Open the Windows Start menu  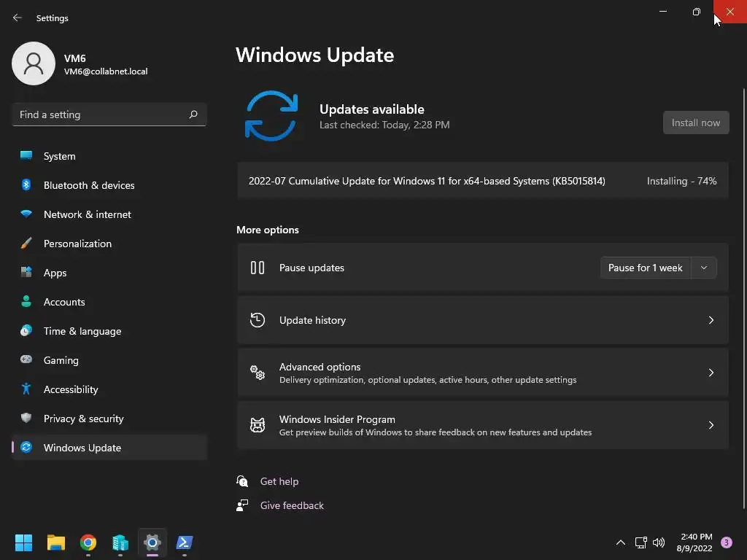click(x=23, y=542)
